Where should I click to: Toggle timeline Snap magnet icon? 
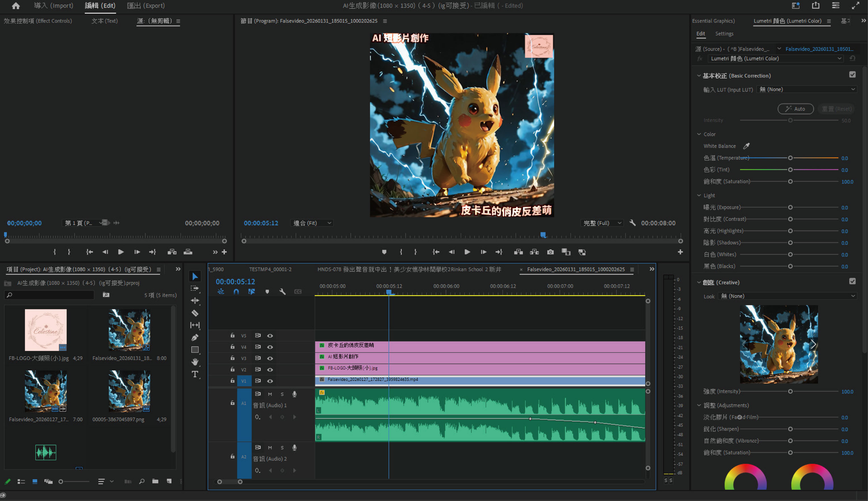(236, 291)
